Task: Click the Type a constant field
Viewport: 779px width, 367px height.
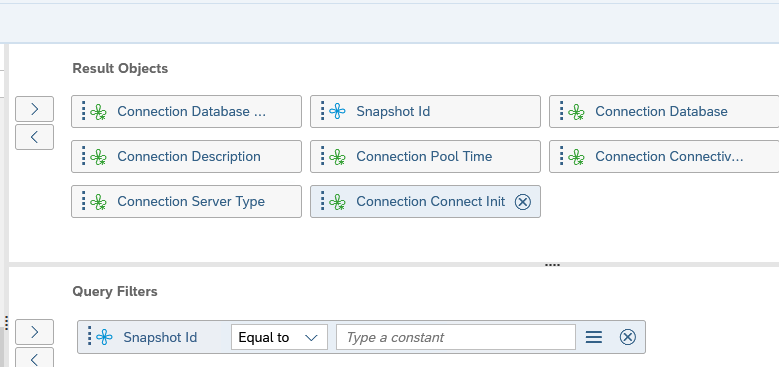Action: point(456,337)
